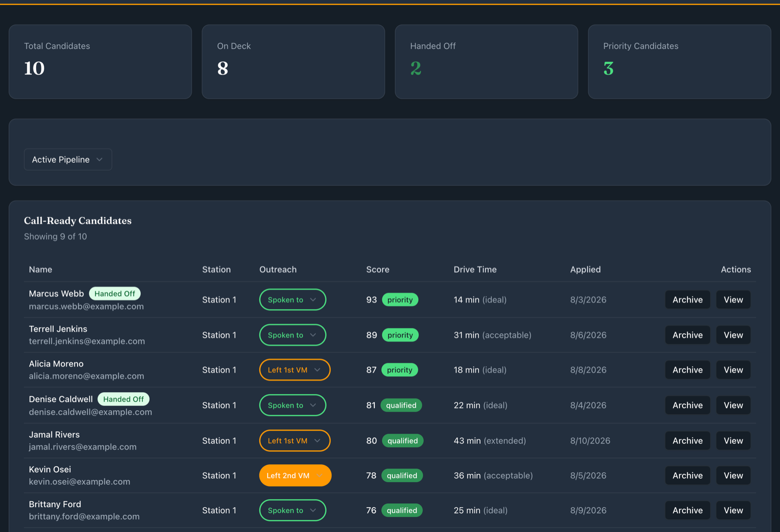Viewport: 780px width, 532px height.
Task: View Marcus Webb's profile
Action: (x=733, y=300)
